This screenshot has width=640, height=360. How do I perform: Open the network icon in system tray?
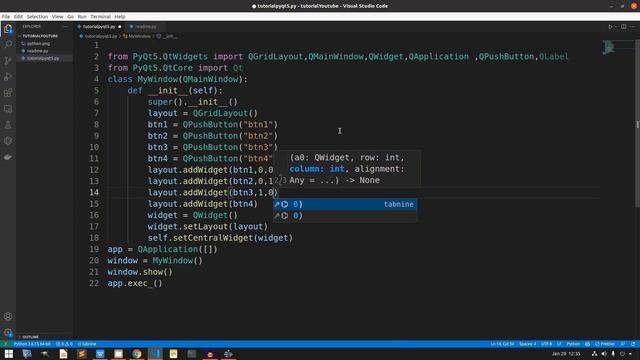tap(594, 354)
